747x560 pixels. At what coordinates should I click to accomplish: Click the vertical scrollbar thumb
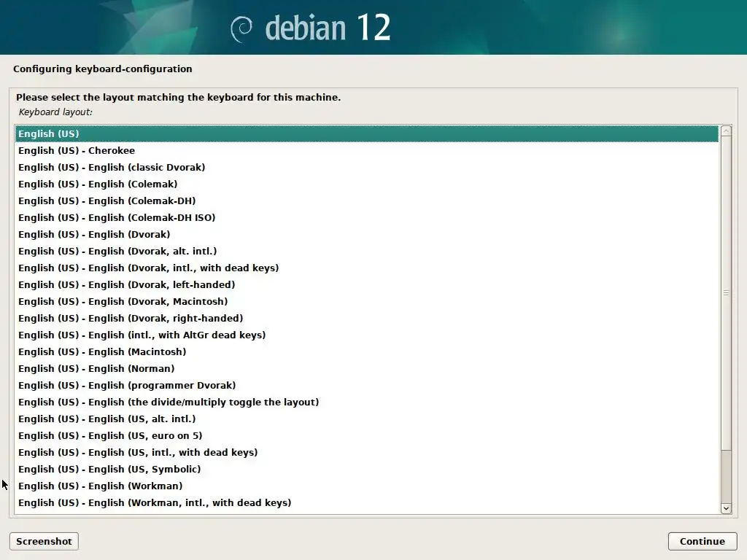pyautogui.click(x=726, y=293)
